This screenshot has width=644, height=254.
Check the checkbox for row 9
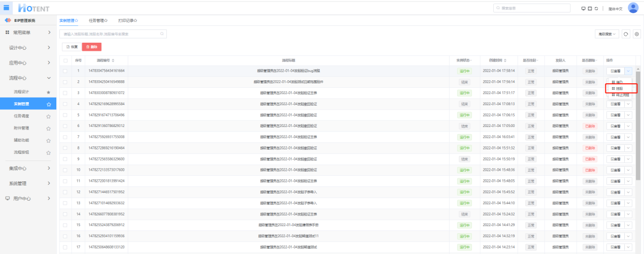[65, 159]
